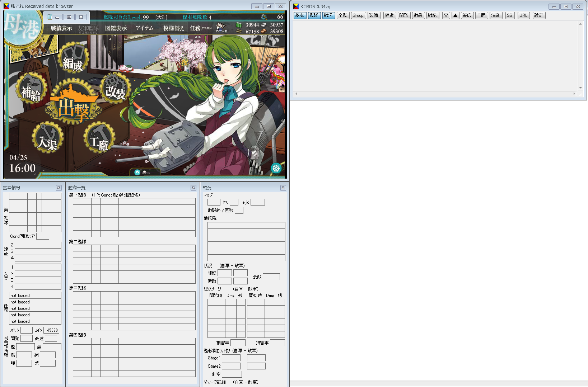Click the 戦闘終了回数 field
Image resolution: width=588 pixels, height=387 pixels.
[x=239, y=211]
